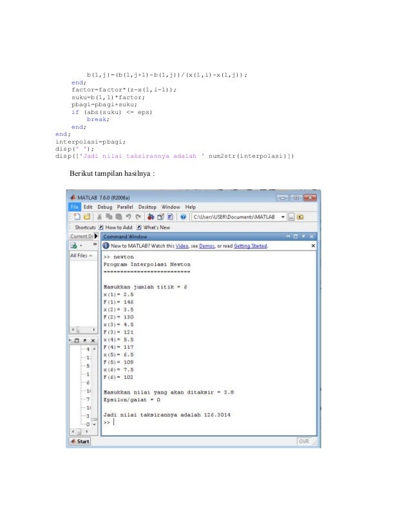Click the Current Directory horizontal scroll right arrow
This screenshot has height=532, width=411.
coord(94,330)
